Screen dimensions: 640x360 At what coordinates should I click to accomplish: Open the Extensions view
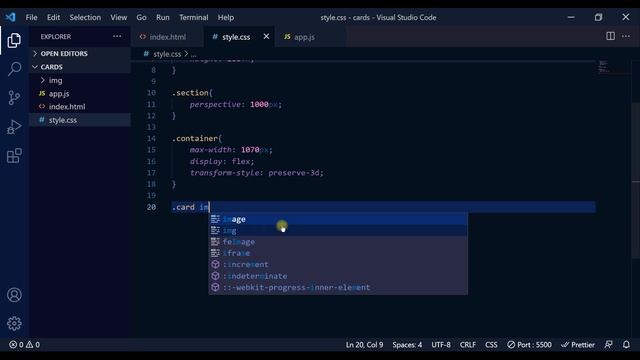[x=14, y=156]
